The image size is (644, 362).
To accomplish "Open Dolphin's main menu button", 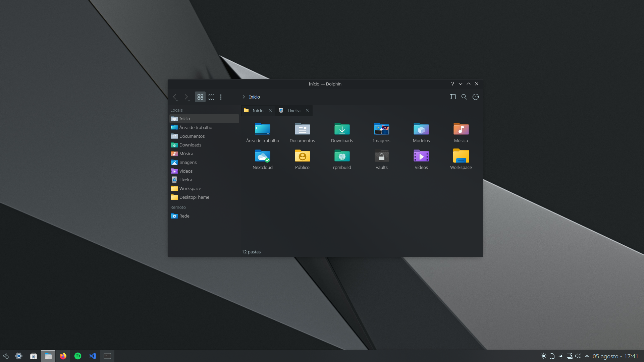I will click(x=476, y=97).
